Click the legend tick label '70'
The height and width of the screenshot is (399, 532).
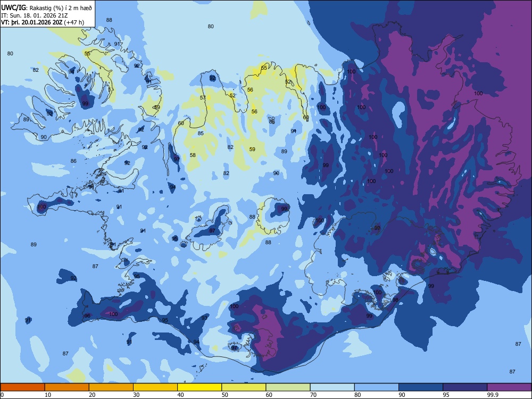pyautogui.click(x=313, y=395)
